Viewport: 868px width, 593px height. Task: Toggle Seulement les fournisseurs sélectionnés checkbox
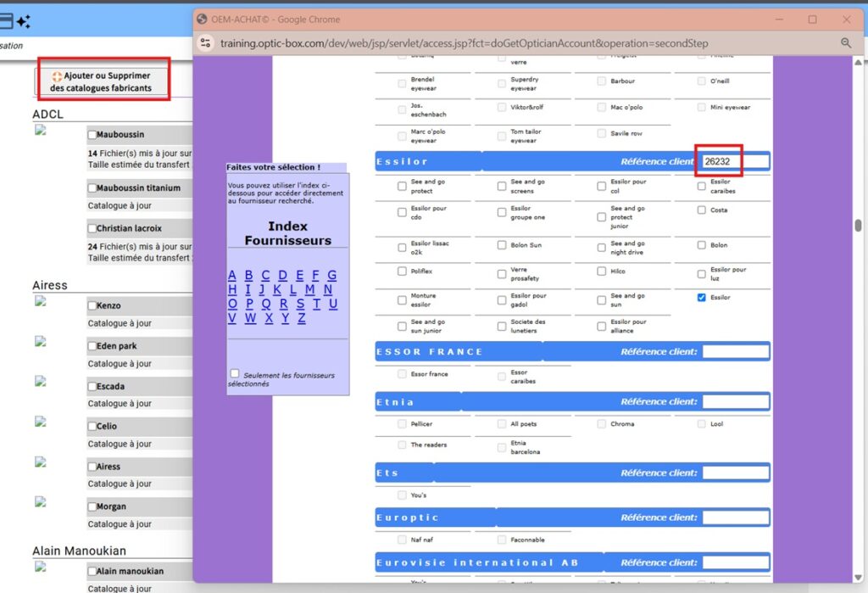tap(235, 373)
